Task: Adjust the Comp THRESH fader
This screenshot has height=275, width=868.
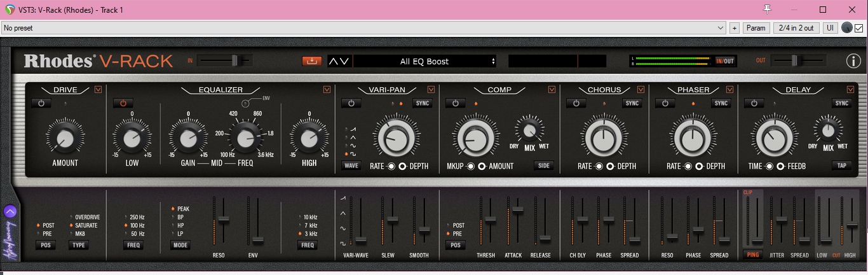Action: pos(490,220)
